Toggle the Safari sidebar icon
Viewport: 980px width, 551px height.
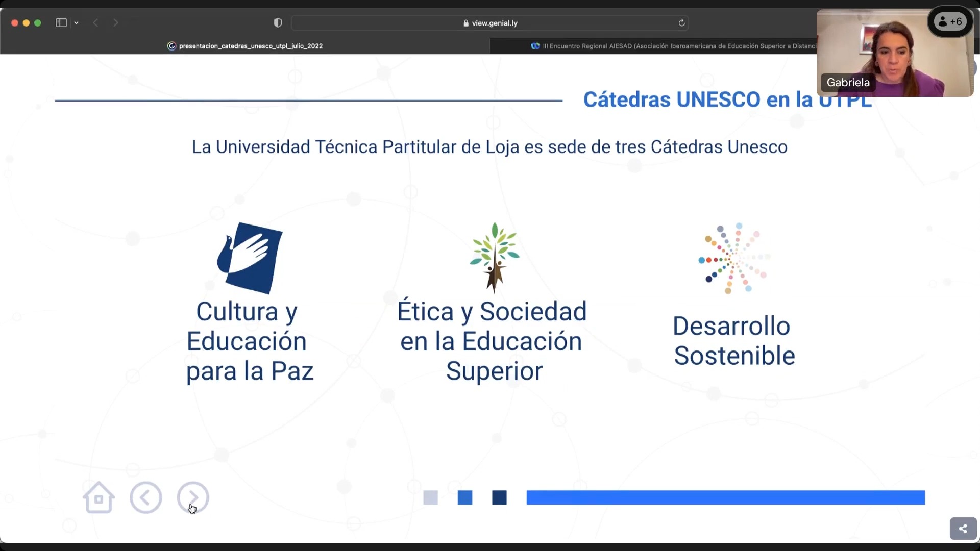point(61,22)
